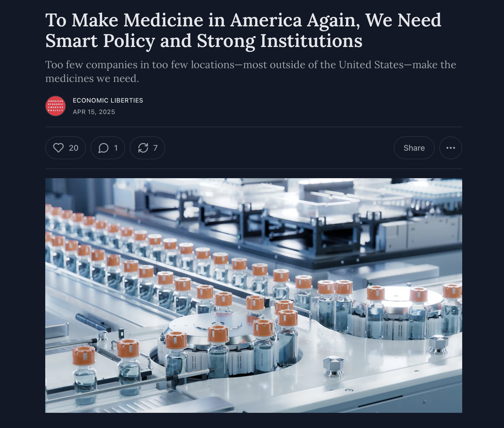Click the Apr 15, 2025 publication date
The image size is (504, 428).
94,112
